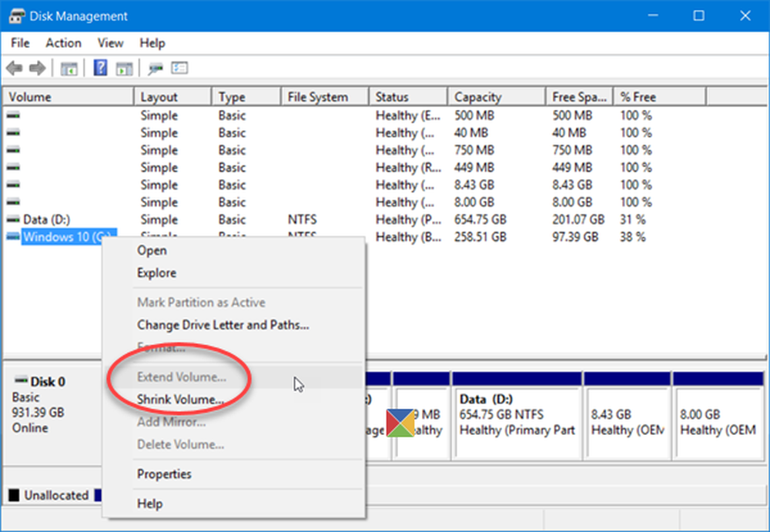The width and height of the screenshot is (770, 532).
Task: Open the File menu
Action: pyautogui.click(x=21, y=43)
